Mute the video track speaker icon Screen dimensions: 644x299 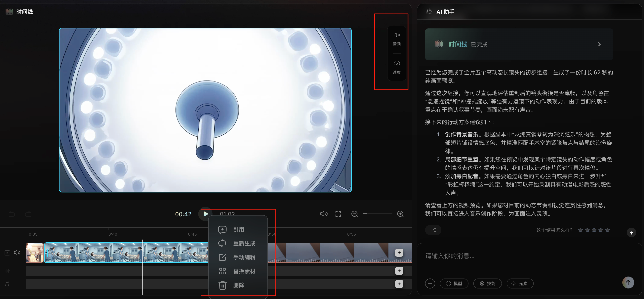point(17,252)
